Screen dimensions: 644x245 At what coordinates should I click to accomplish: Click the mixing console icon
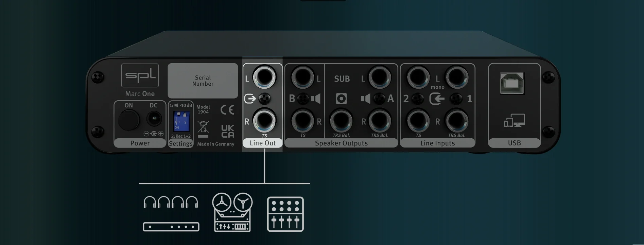tap(285, 214)
